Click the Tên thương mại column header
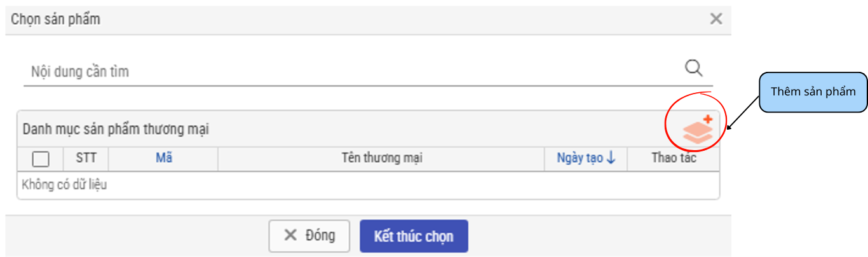Image resolution: width=868 pixels, height=257 pixels. pos(381,158)
